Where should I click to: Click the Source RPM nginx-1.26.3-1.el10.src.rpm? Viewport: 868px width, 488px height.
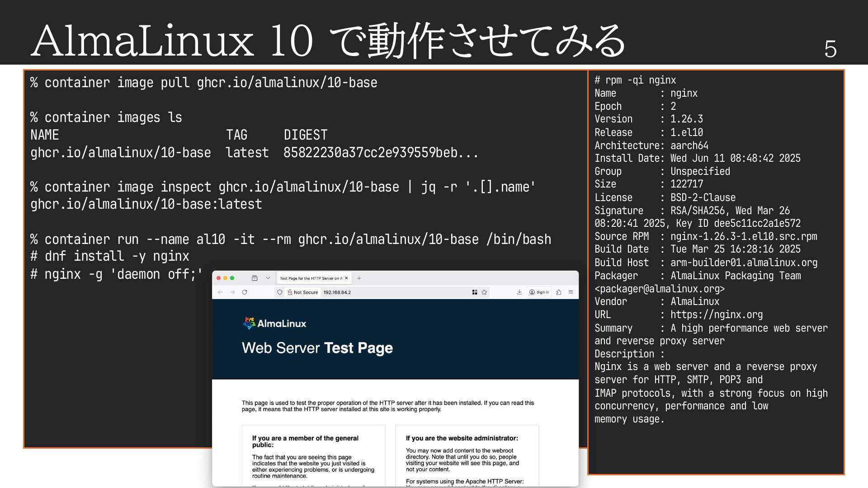coord(744,237)
